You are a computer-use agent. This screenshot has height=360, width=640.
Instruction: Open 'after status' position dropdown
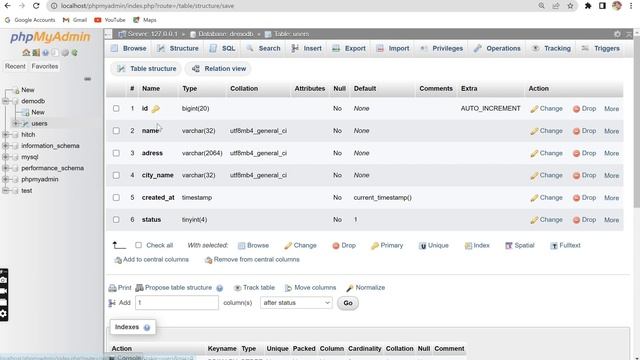[296, 303]
